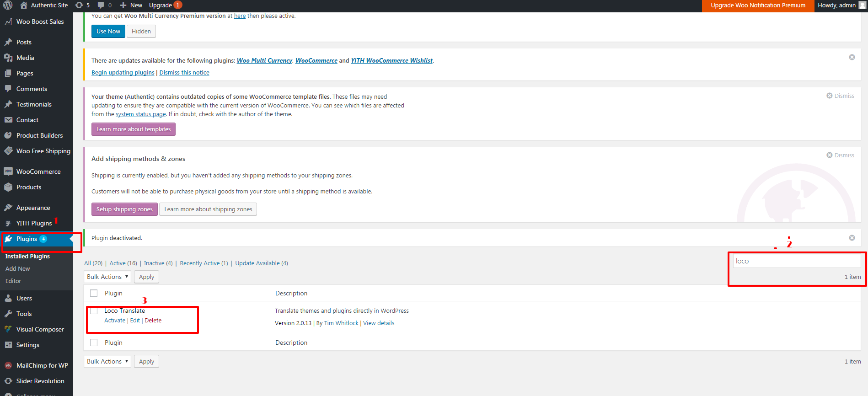The height and width of the screenshot is (396, 868).
Task: Click the system status page link
Action: tap(141, 114)
